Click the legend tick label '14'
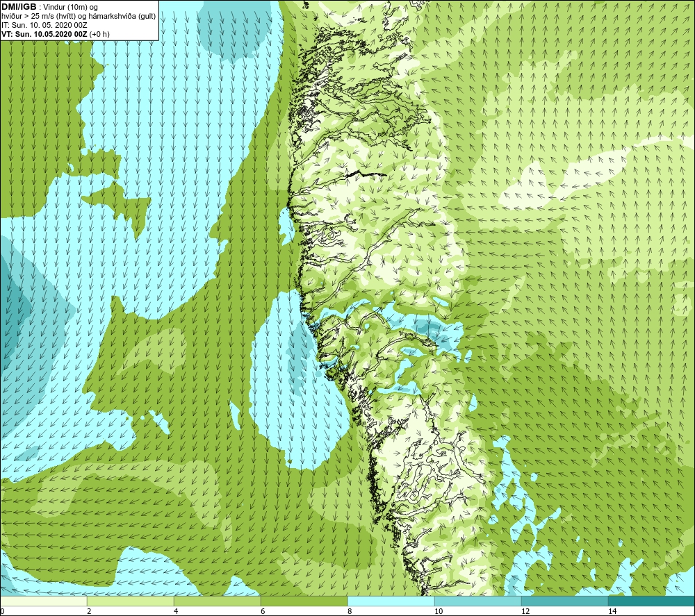Image resolution: width=695 pixels, height=616 pixels. click(x=612, y=611)
